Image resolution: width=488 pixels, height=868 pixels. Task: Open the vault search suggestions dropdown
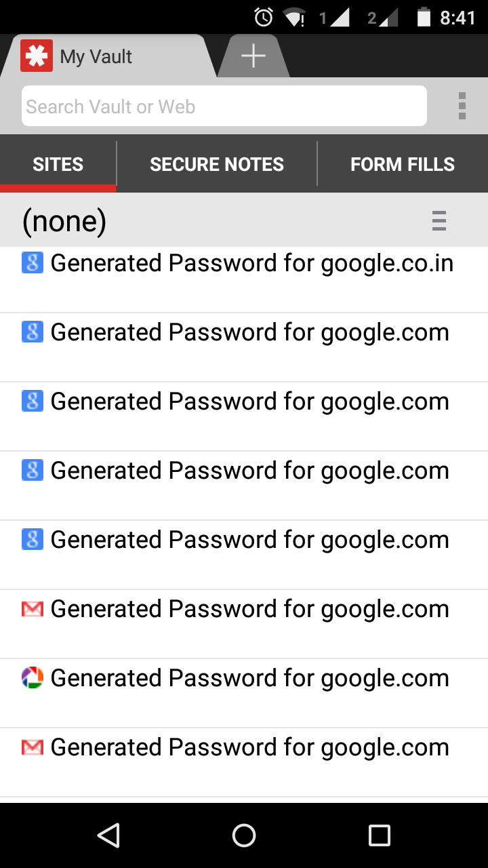[224, 106]
